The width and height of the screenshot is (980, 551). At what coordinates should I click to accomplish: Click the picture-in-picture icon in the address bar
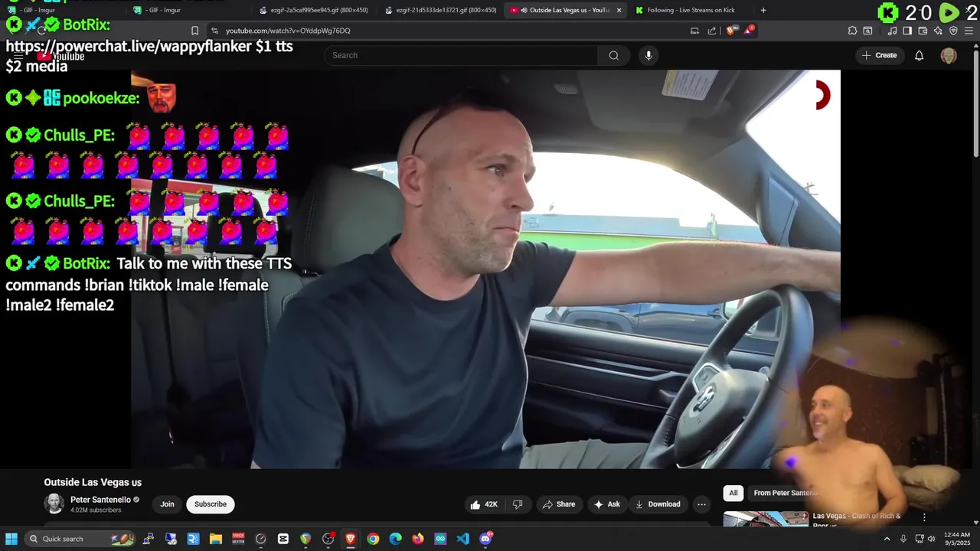coord(694,31)
